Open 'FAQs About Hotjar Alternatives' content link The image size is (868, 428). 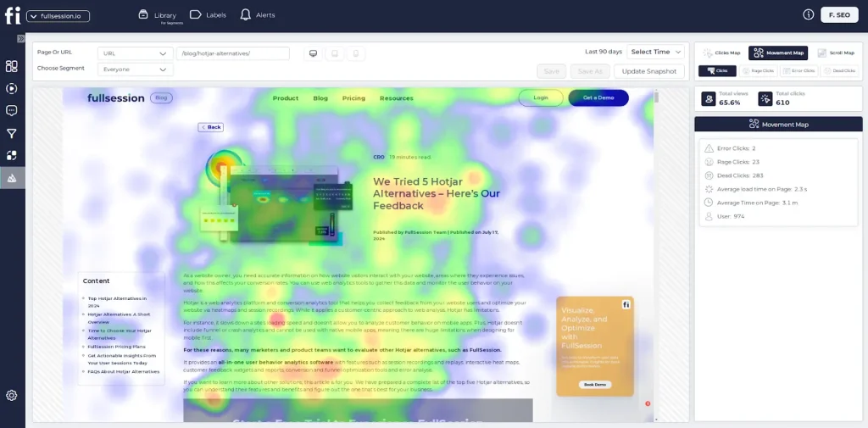click(124, 371)
